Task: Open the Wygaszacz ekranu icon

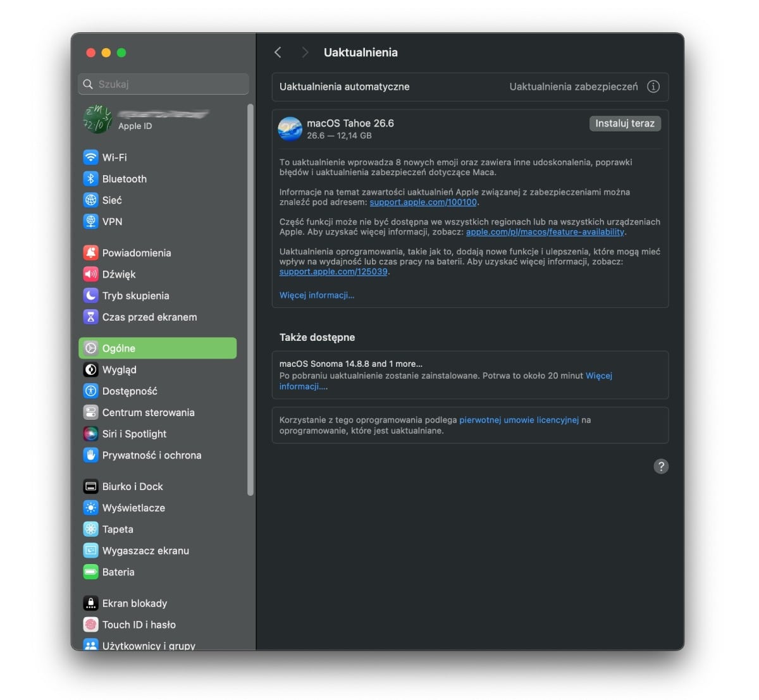Action: click(x=90, y=551)
